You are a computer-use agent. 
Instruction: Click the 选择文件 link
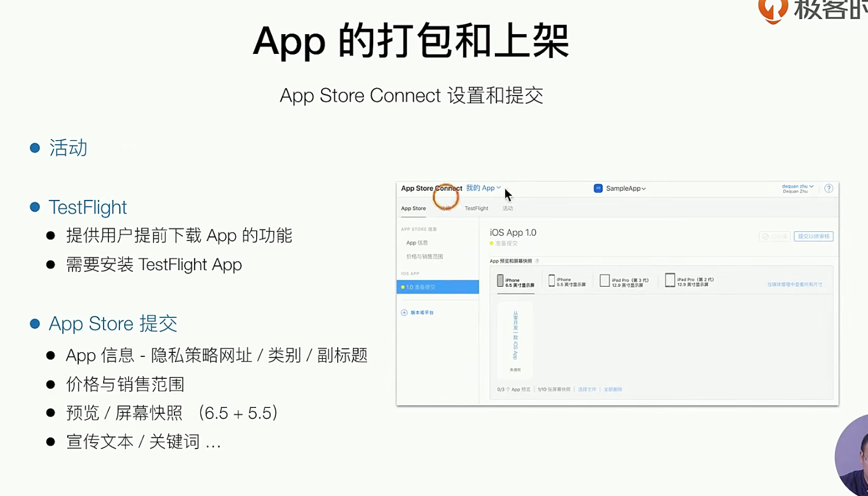coord(587,389)
